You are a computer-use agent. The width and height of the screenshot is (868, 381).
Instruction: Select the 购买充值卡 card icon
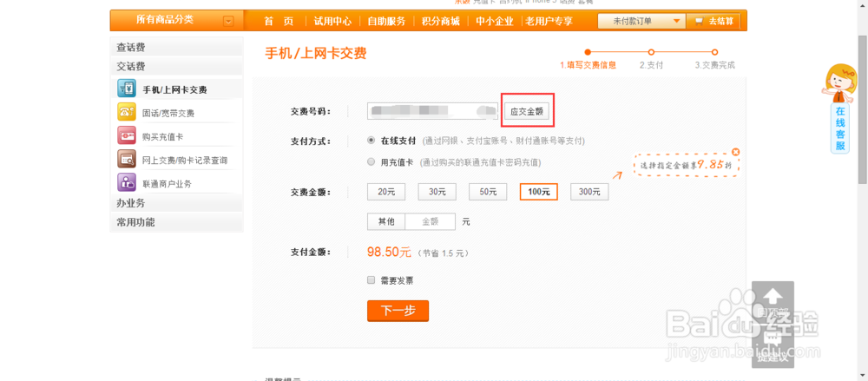coord(126,135)
